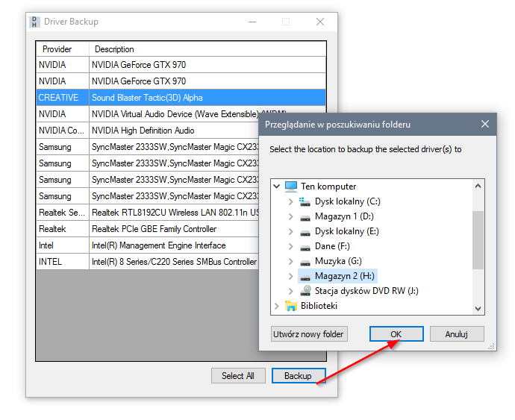Select Muzyka (G:) drive
515x420 pixels.
point(338,261)
